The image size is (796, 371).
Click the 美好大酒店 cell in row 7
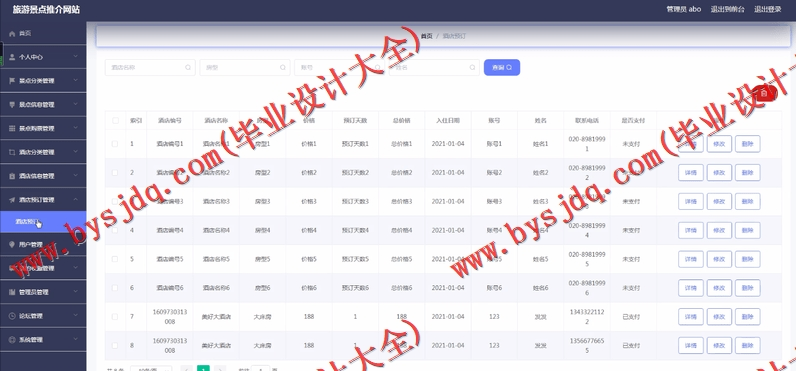point(216,317)
